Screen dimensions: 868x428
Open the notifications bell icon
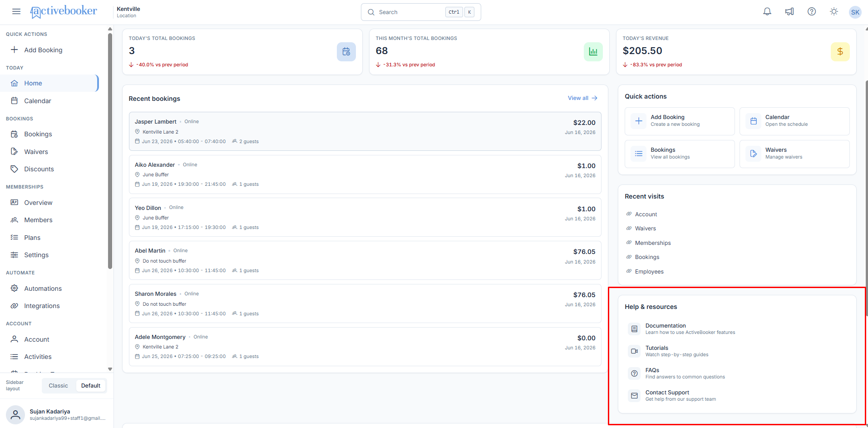click(767, 12)
